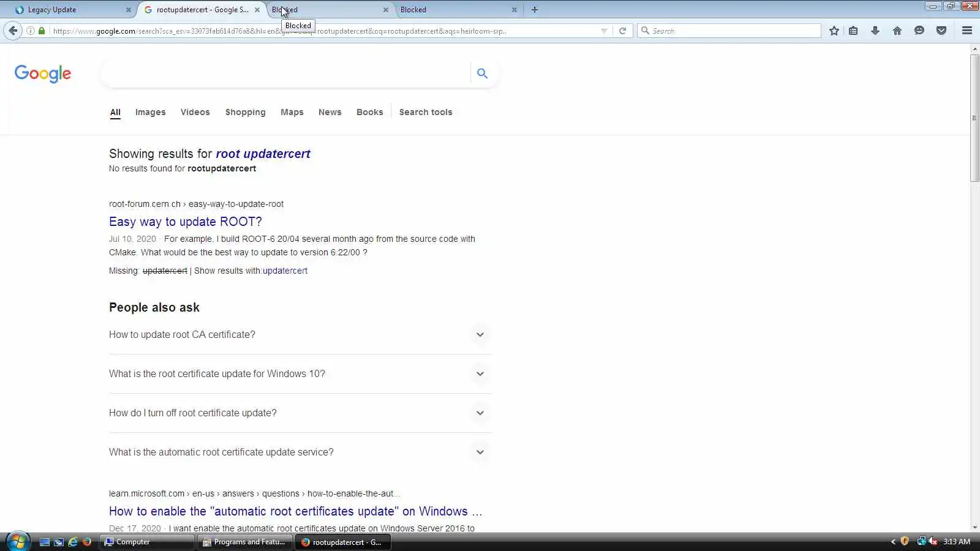Launch Internet Explorer from quick launch

click(x=73, y=542)
